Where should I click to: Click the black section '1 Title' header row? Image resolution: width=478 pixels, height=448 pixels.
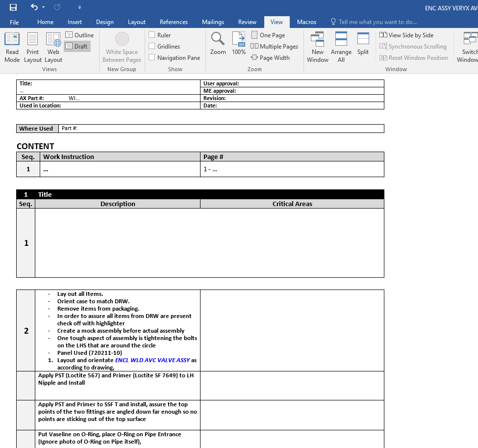201,194
